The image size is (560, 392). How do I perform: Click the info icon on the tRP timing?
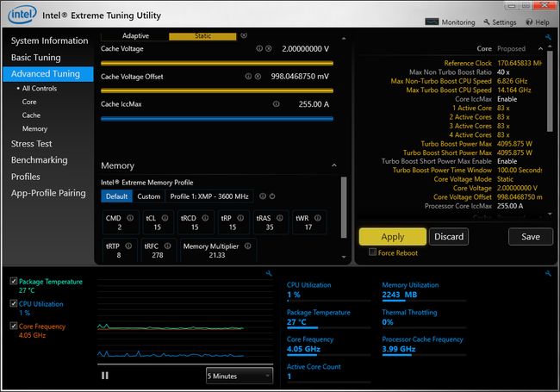click(240, 218)
